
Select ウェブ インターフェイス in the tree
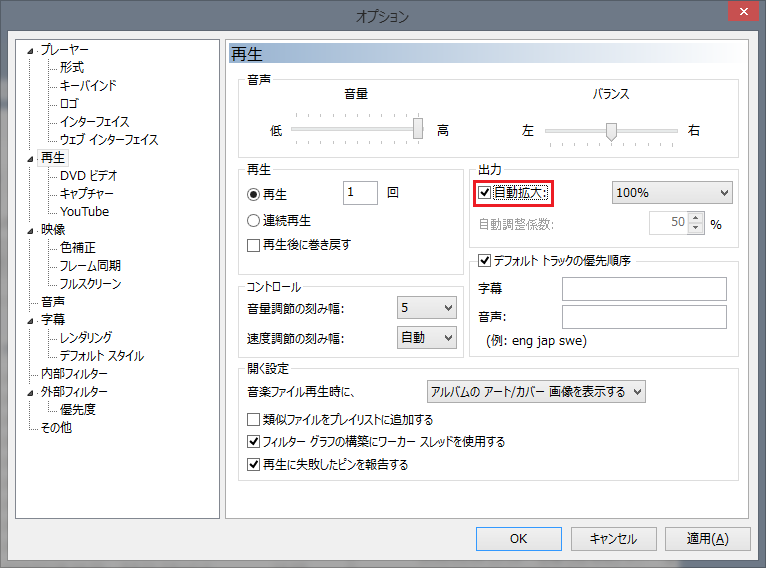click(109, 140)
